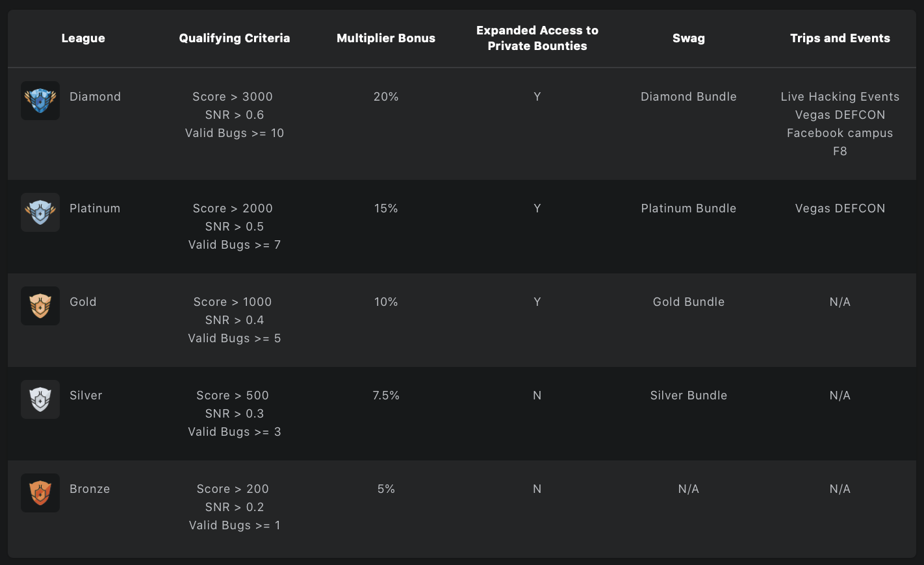This screenshot has width=924, height=565.
Task: Select the Qualifying Criteria column header
Action: (x=235, y=38)
